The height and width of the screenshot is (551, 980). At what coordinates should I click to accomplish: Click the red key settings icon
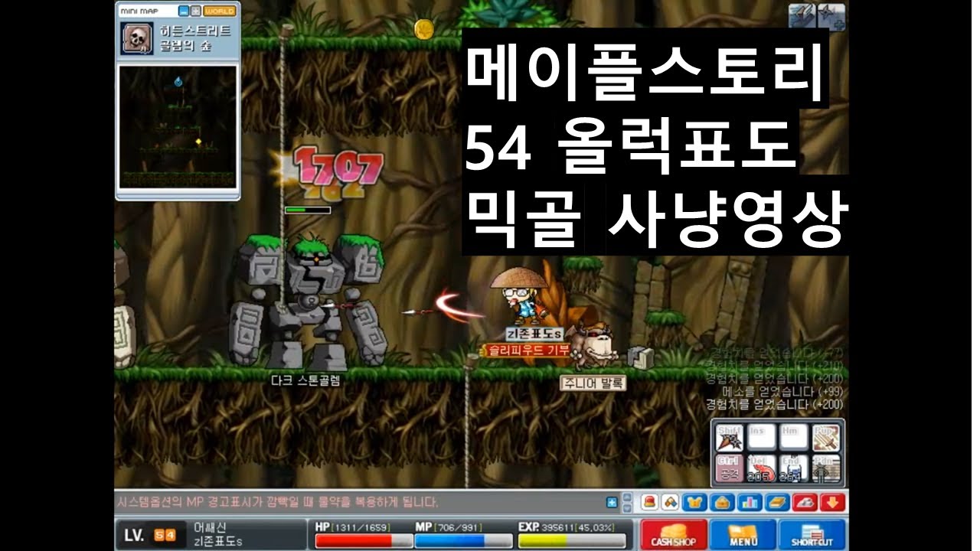tap(805, 502)
